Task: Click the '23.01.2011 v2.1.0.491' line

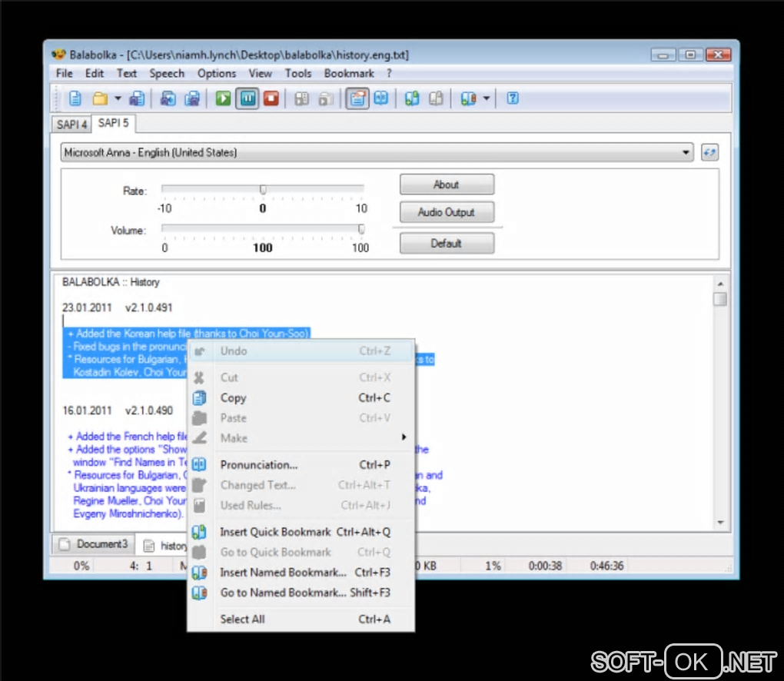Action: coord(118,307)
